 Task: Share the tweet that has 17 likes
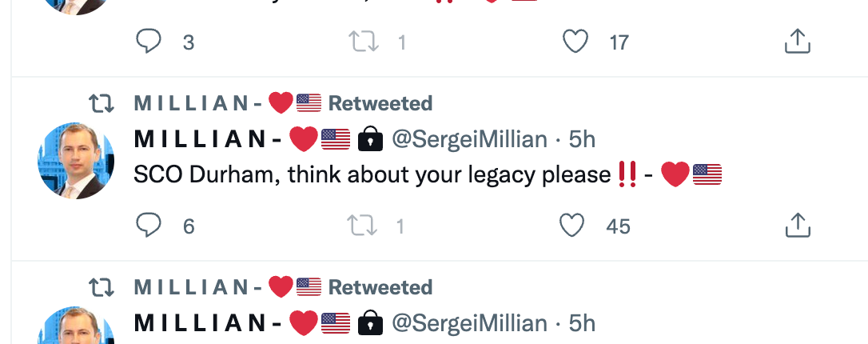(797, 42)
